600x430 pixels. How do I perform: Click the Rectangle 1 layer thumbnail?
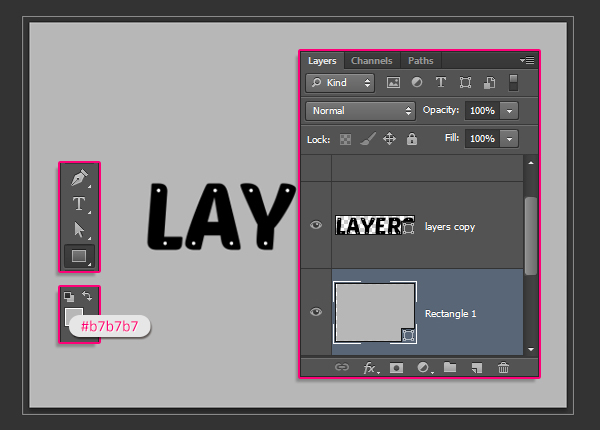click(375, 312)
